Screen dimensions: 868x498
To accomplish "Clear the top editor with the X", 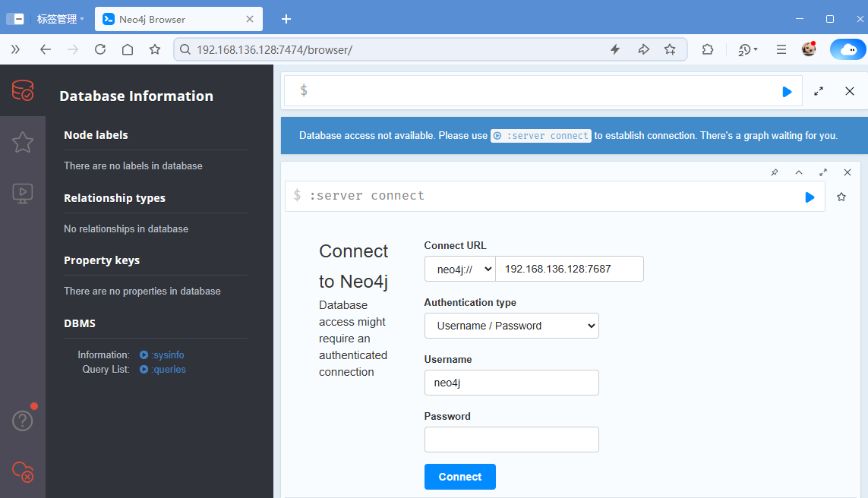I will coord(850,91).
